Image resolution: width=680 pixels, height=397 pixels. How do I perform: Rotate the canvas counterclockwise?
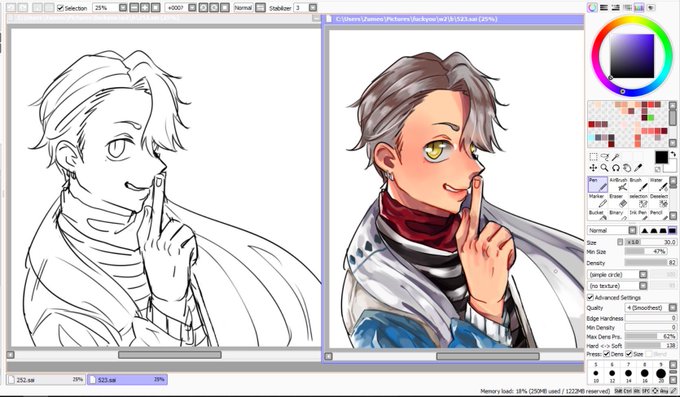(203, 8)
